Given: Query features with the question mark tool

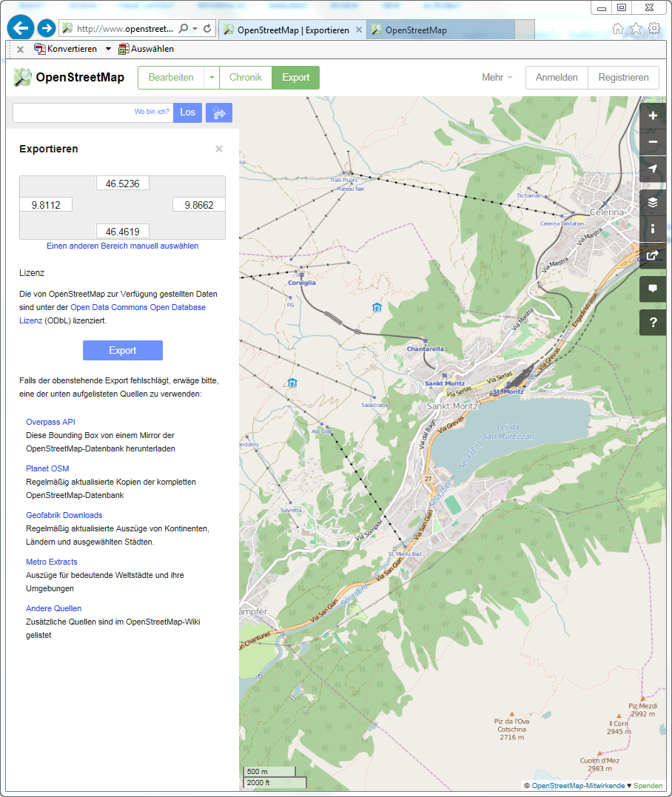Looking at the screenshot, I should click(652, 323).
